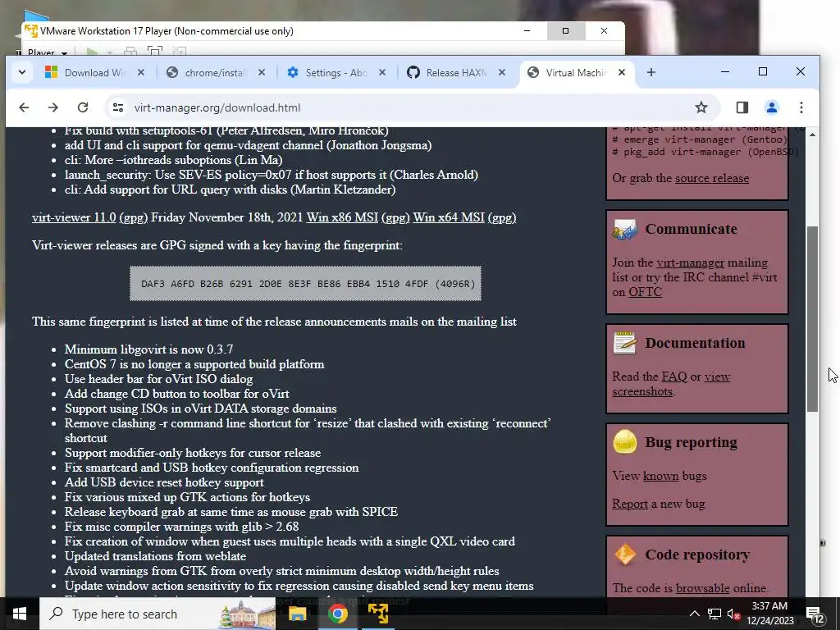Viewport: 840px width, 630px height.
Task: Open the FAQ link under Documentation
Action: coord(674,377)
